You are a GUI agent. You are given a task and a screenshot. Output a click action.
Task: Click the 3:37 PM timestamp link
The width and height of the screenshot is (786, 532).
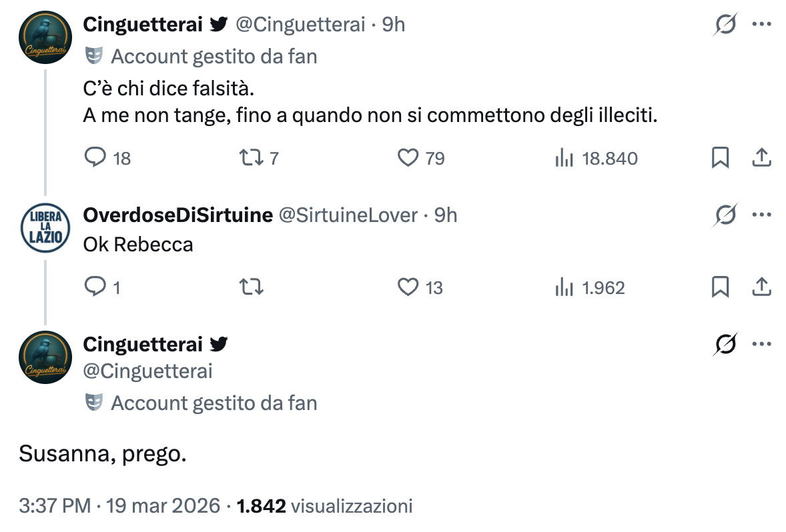55,506
